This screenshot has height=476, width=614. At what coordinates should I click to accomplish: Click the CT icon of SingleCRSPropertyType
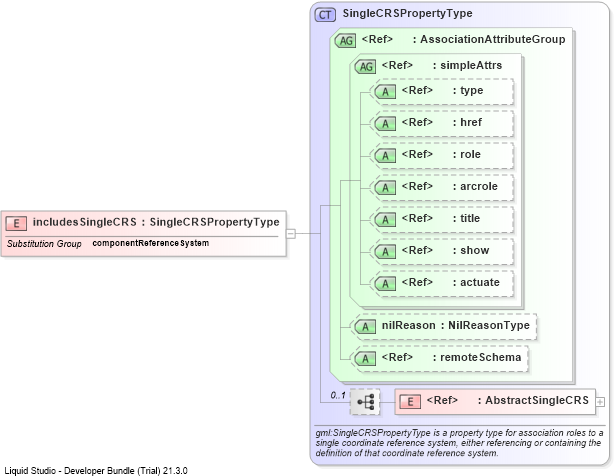click(325, 15)
